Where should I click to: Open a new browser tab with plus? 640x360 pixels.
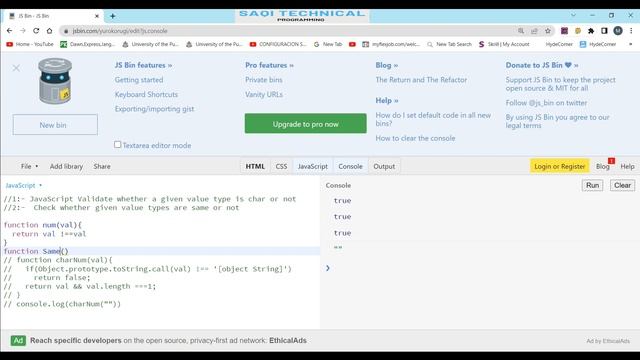point(113,16)
